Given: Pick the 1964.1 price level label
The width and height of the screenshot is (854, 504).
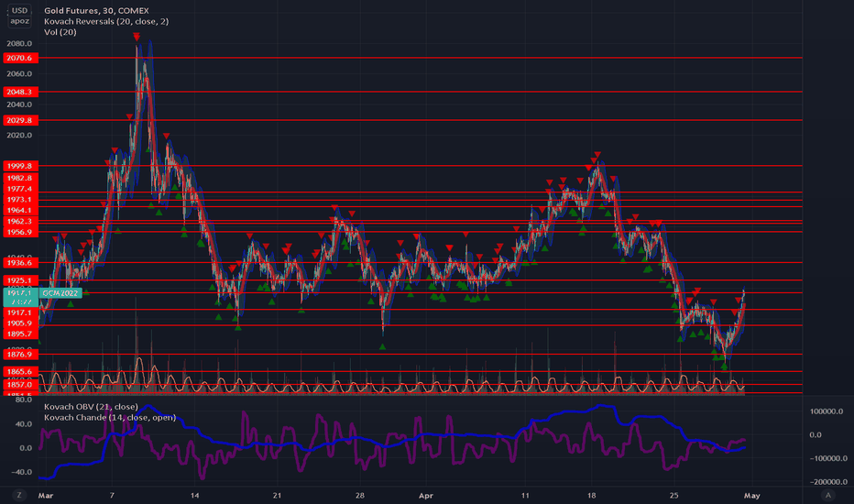Looking at the screenshot, I should click(x=19, y=211).
